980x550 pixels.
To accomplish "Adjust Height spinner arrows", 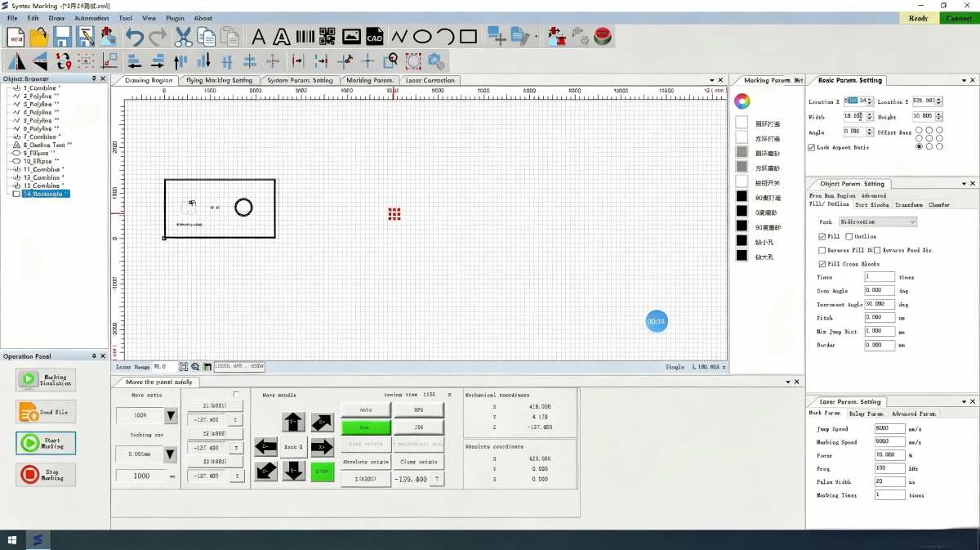I will click(x=939, y=116).
